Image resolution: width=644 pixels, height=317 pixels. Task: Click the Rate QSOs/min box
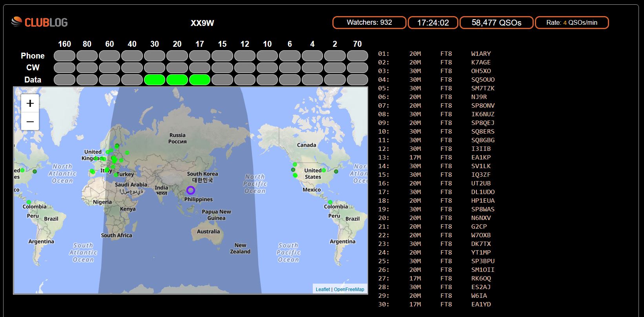point(571,23)
